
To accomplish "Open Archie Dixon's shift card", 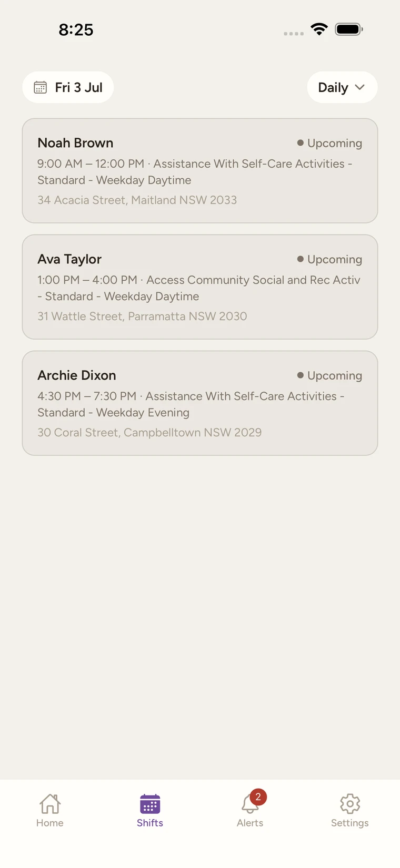I will [x=200, y=403].
